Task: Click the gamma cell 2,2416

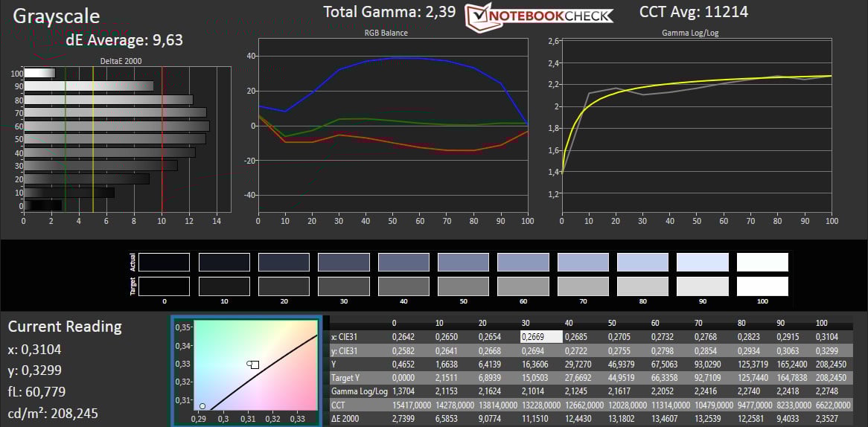Action: tap(706, 391)
